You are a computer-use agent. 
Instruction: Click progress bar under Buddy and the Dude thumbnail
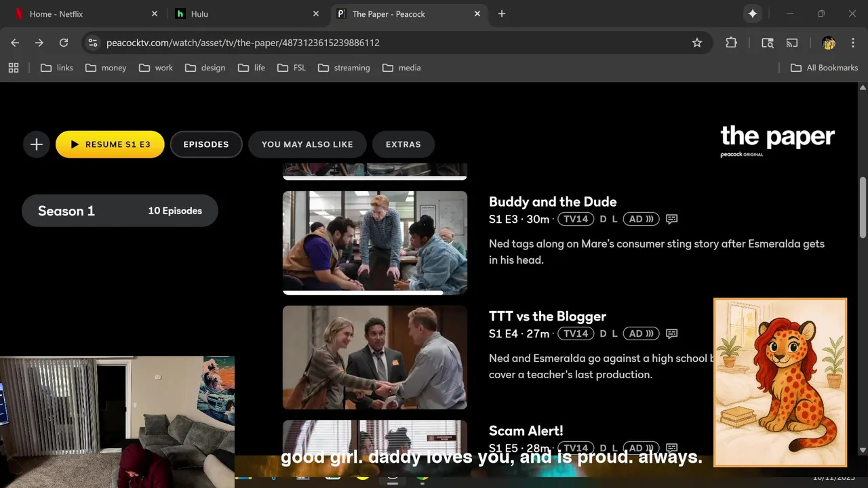[375, 293]
